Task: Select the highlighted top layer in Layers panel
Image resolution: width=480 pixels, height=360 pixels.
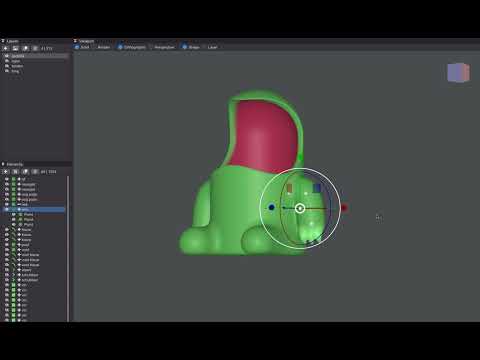Action: coord(35,56)
